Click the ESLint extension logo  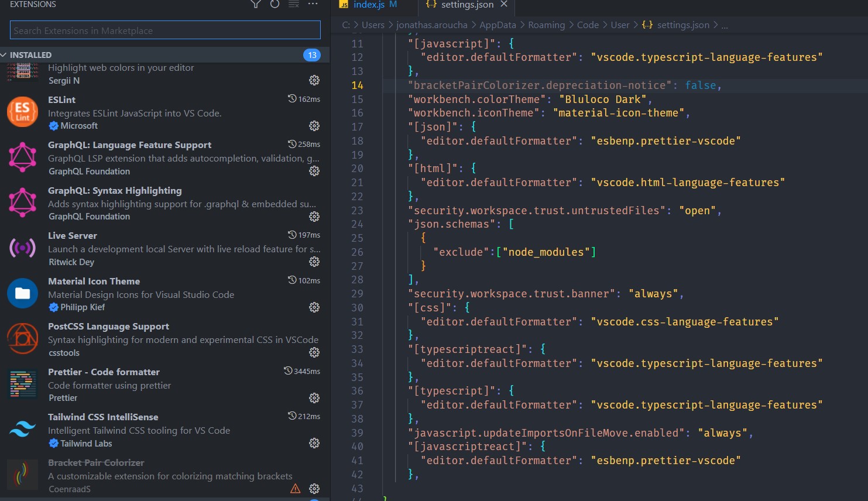pyautogui.click(x=22, y=112)
